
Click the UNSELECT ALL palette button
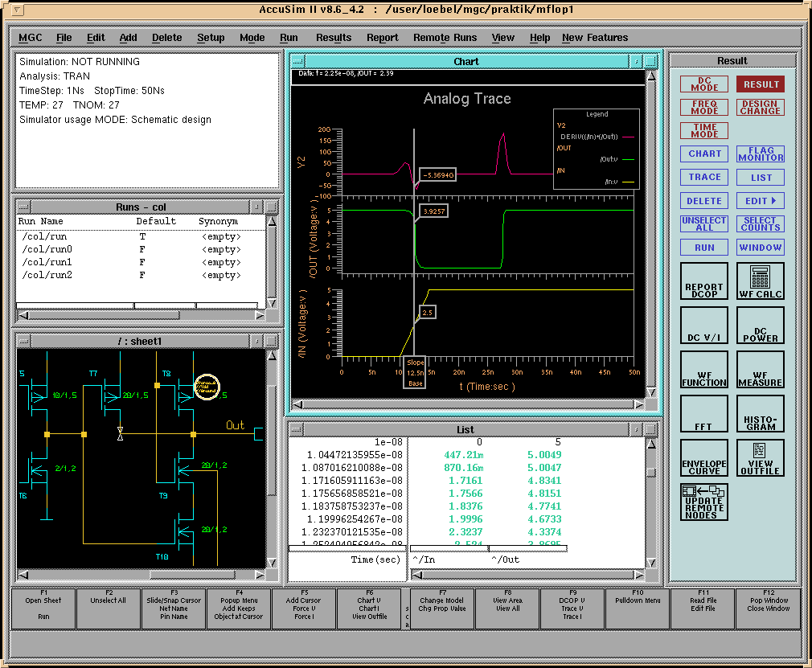[x=703, y=223]
